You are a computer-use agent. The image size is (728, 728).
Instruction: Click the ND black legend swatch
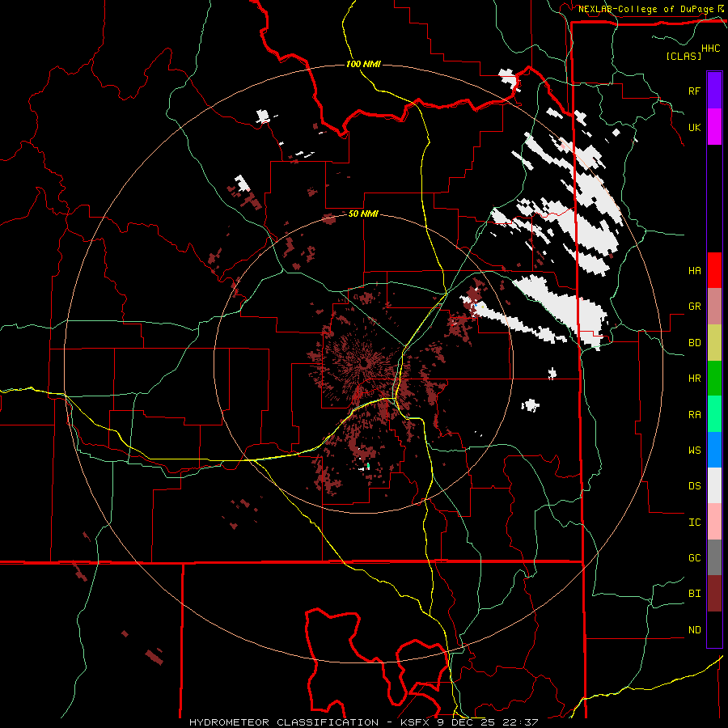pos(714,629)
